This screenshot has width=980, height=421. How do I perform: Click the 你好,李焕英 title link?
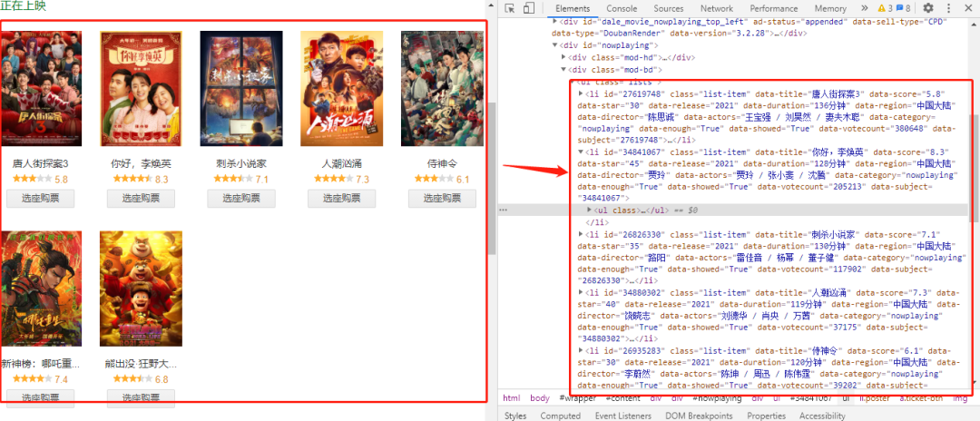click(142, 163)
